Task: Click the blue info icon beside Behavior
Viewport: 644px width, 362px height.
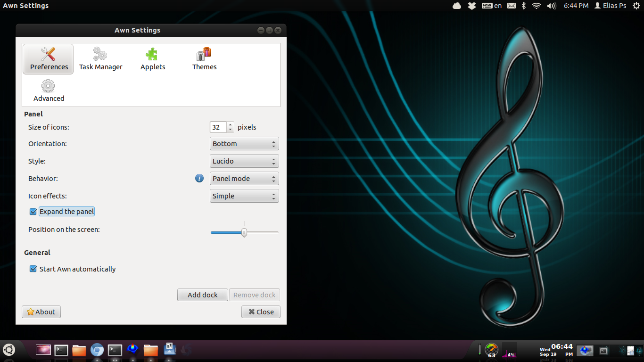Action: tap(199, 178)
